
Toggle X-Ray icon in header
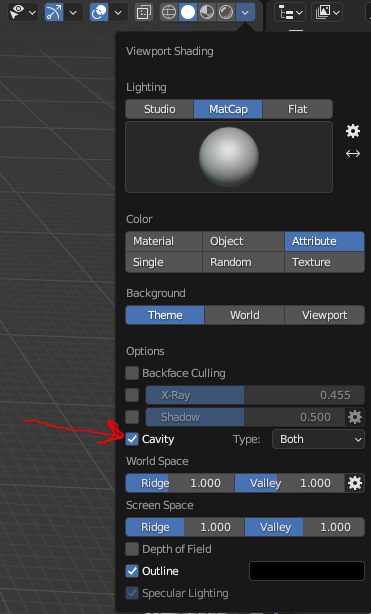[144, 13]
